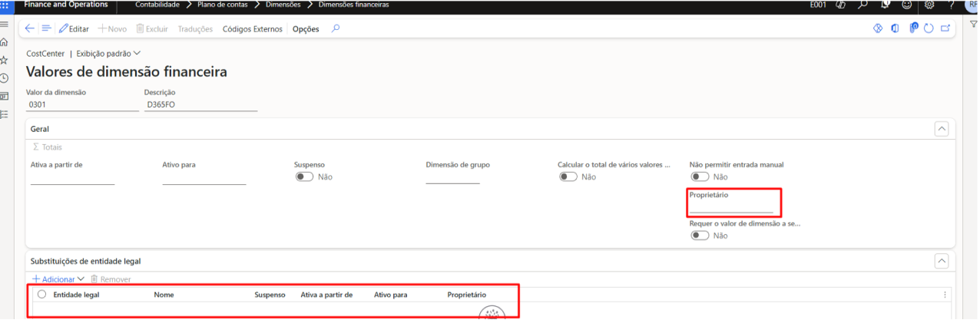Open the 'Exibição padrão' view dropdown
This screenshot has height=323, width=980.
point(108,54)
